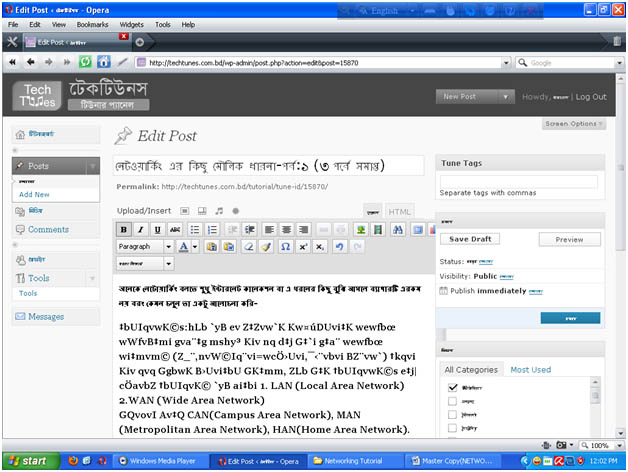The image size is (628, 472).
Task: Indent the paragraph using indent button
Action: (250, 230)
